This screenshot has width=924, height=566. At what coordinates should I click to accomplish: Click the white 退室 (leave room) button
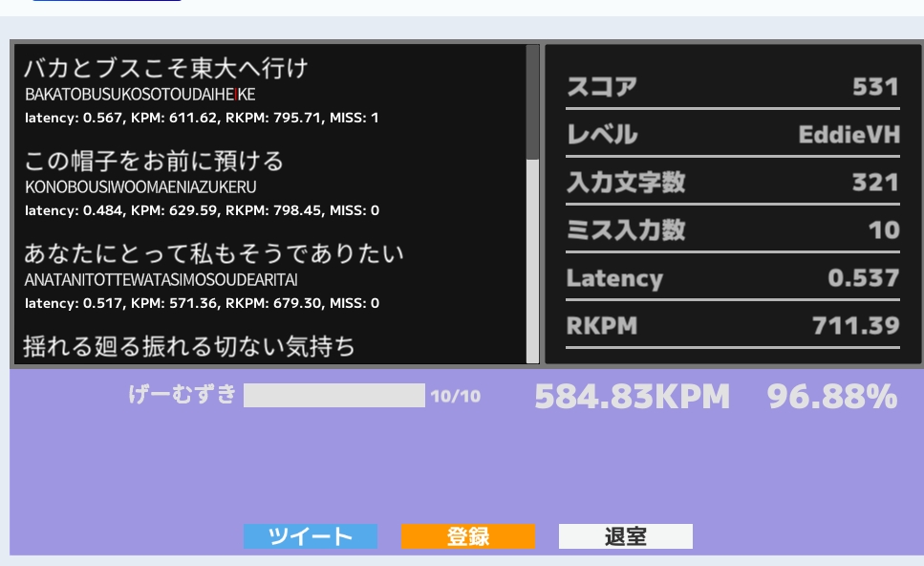pos(625,536)
